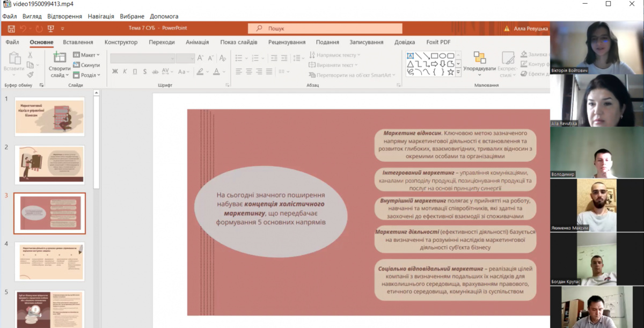Click the Скинути reset slide button
Screen dimensions: 644x328
click(86, 65)
